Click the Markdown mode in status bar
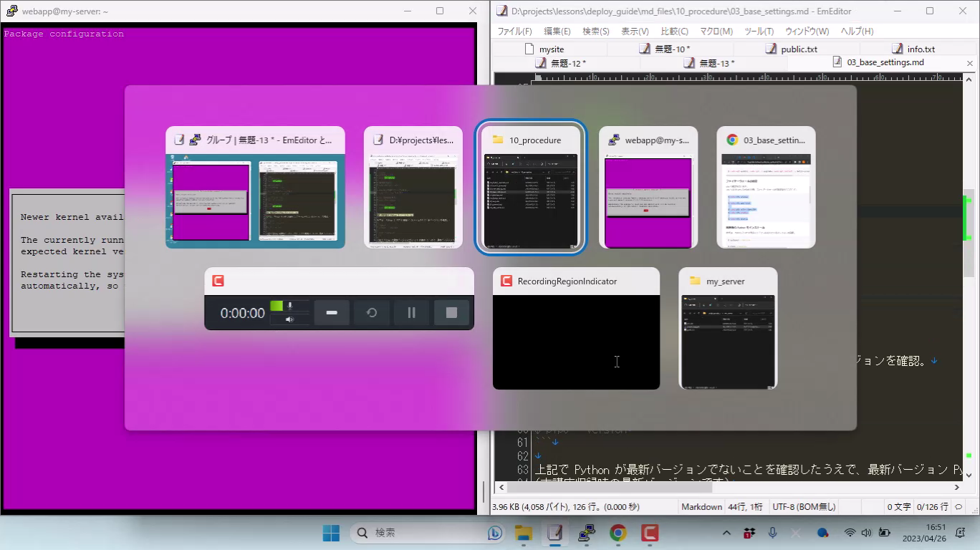Viewport: 980px width, 550px height. 701,507
